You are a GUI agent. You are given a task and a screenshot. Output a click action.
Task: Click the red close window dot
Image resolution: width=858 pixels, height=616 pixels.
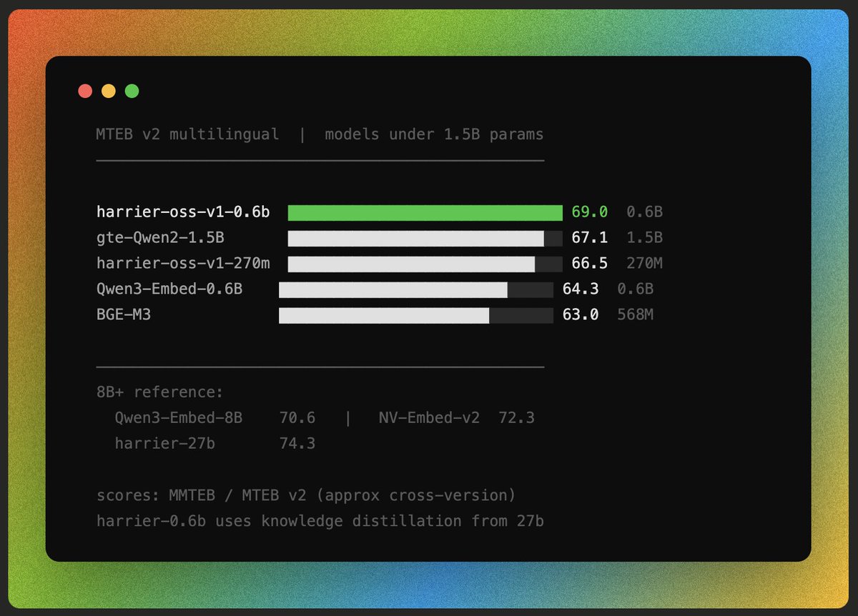85,91
